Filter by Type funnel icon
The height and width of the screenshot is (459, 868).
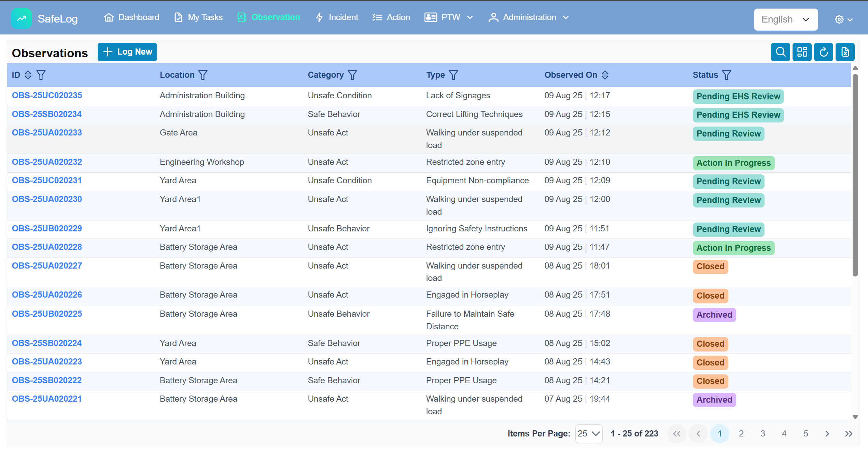point(453,75)
